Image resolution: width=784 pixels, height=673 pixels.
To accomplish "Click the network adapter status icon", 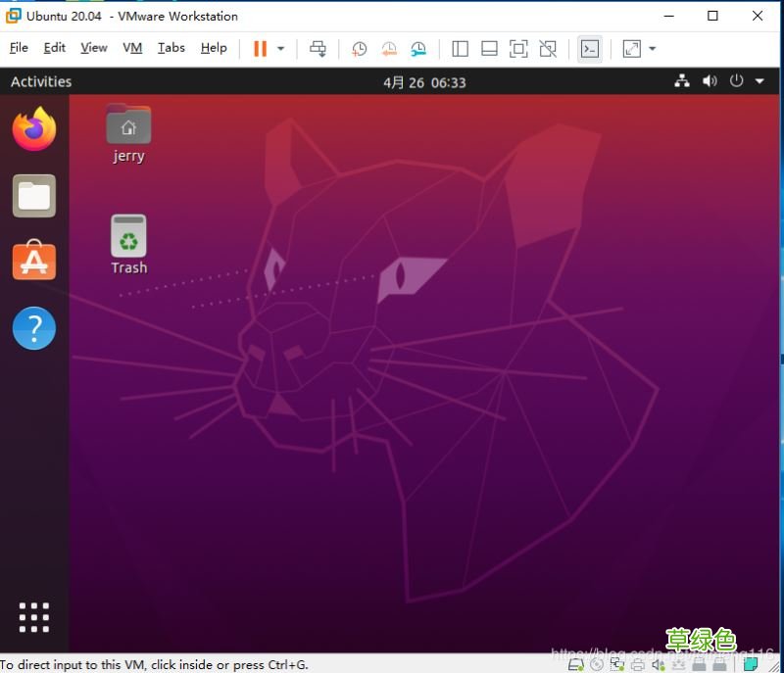I will 617,664.
